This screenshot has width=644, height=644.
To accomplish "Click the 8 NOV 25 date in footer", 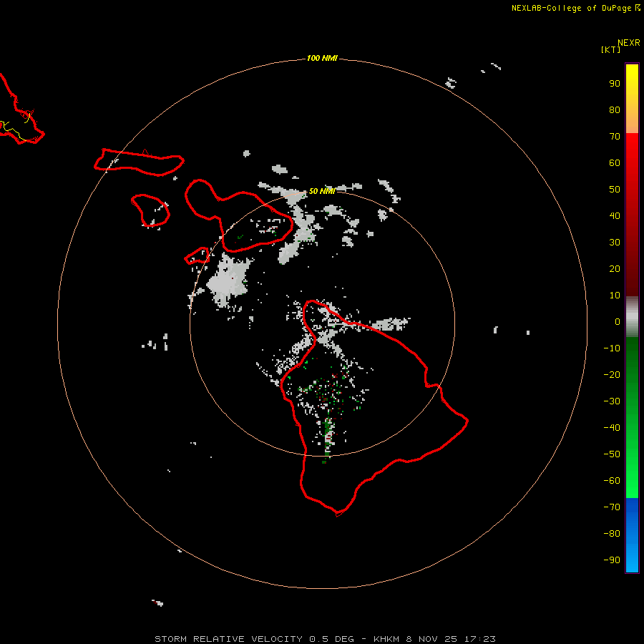I will pyautogui.click(x=432, y=639).
